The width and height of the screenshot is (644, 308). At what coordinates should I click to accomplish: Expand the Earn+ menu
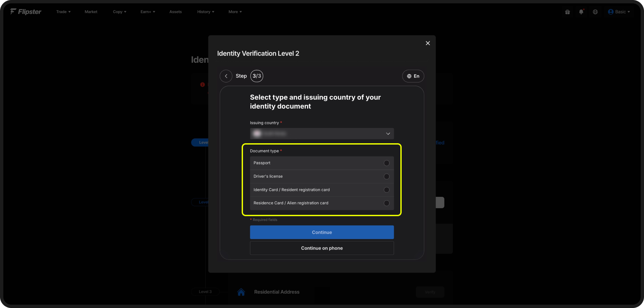[148, 12]
